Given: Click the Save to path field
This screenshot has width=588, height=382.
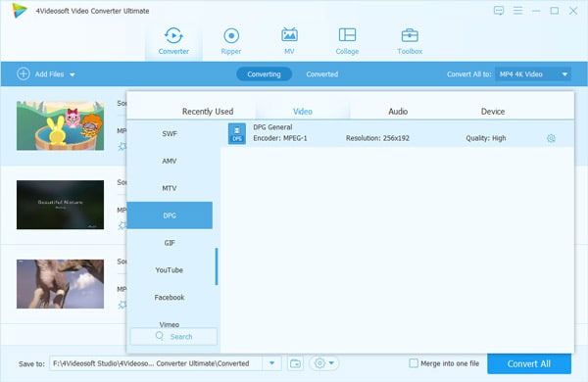Looking at the screenshot, I should (x=156, y=363).
